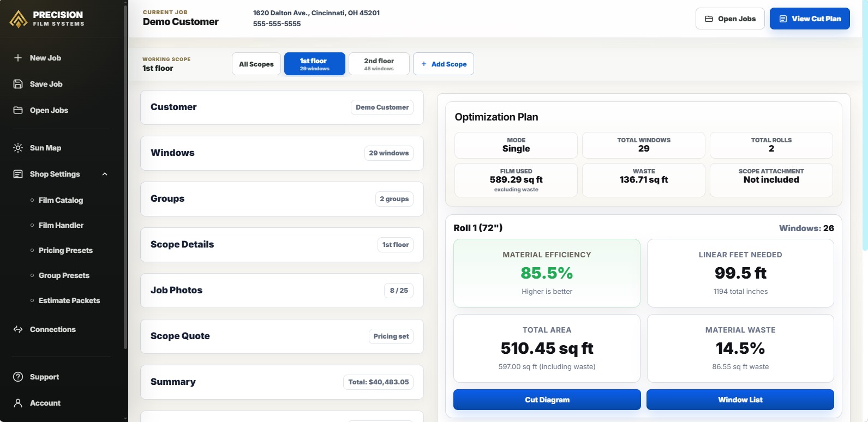
Task: Open Account from sidebar
Action: tap(62, 403)
